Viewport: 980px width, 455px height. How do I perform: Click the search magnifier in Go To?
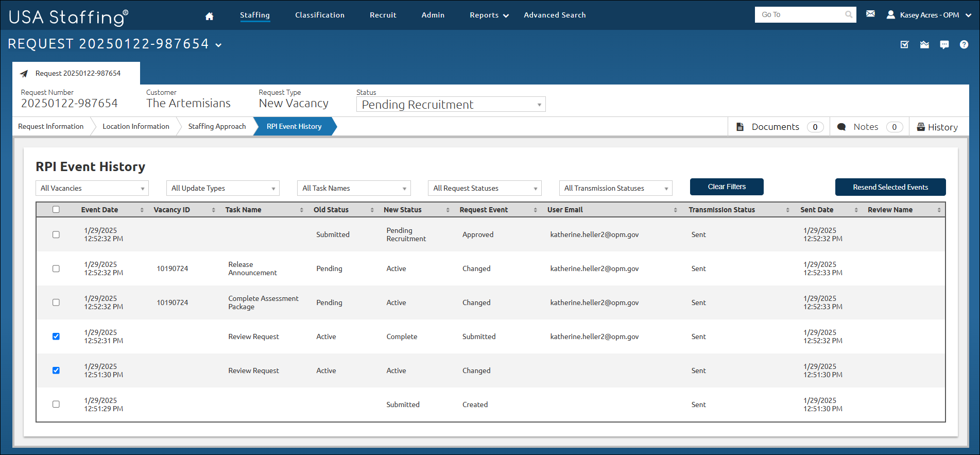click(849, 14)
